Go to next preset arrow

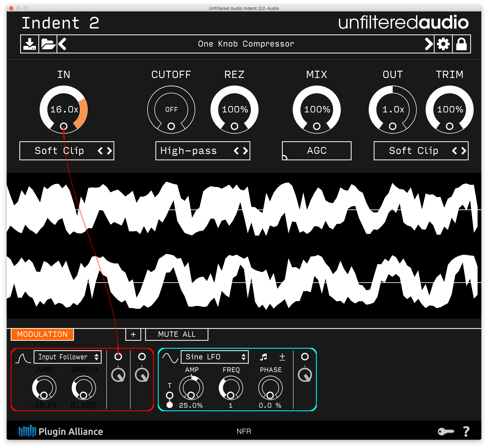click(x=429, y=44)
